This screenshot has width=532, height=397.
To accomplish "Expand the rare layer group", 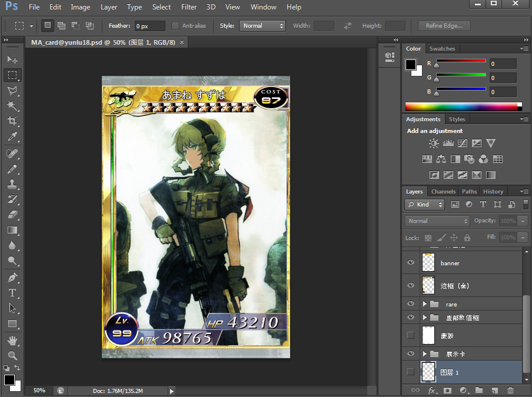I will point(424,304).
